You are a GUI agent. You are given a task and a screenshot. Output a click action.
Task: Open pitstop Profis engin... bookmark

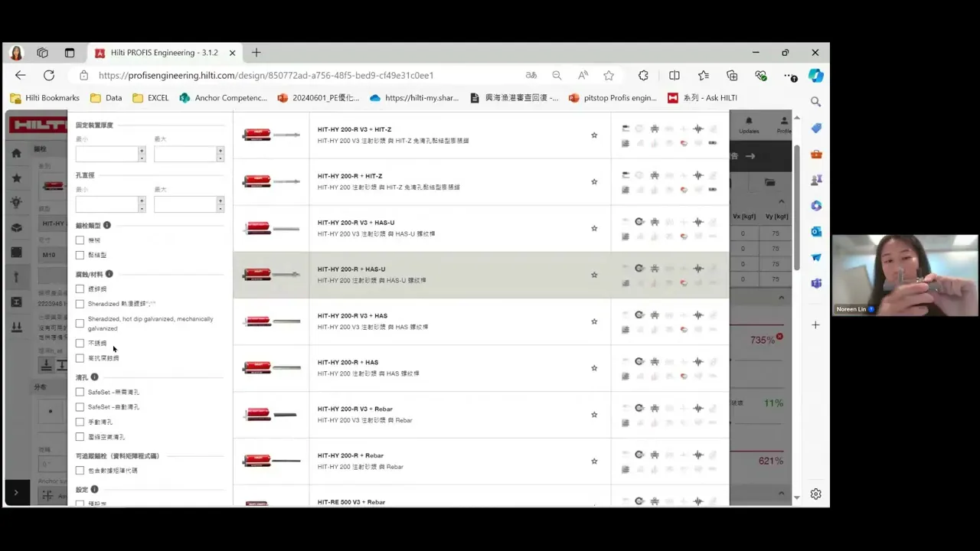(612, 98)
